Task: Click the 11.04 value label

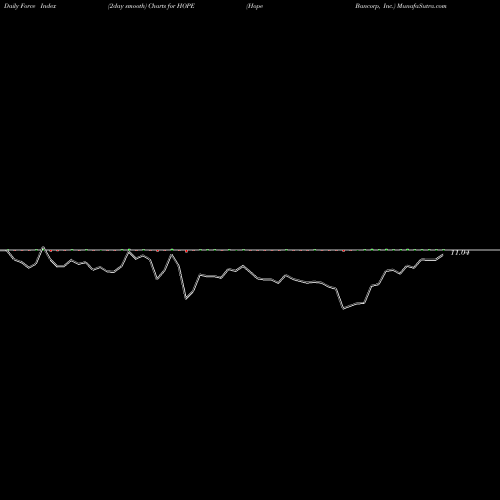Action: pyautogui.click(x=460, y=253)
